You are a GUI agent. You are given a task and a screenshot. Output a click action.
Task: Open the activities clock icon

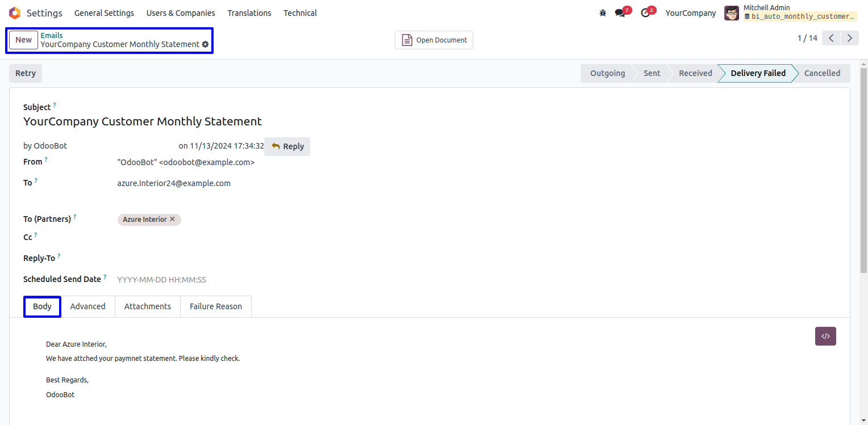coord(645,13)
